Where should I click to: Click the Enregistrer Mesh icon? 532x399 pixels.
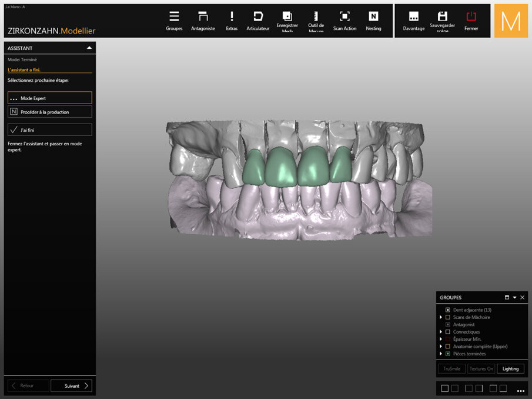pyautogui.click(x=287, y=19)
